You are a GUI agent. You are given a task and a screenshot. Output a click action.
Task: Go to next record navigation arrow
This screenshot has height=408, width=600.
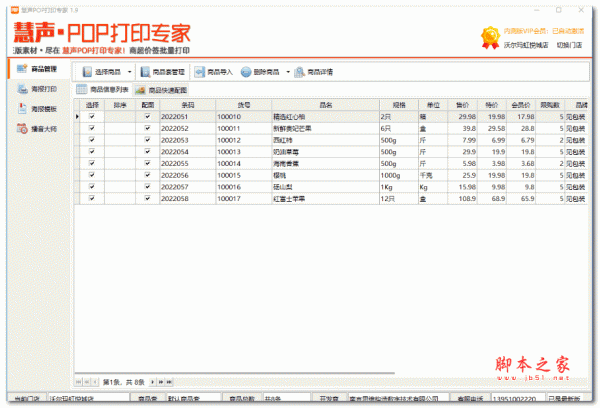152,382
